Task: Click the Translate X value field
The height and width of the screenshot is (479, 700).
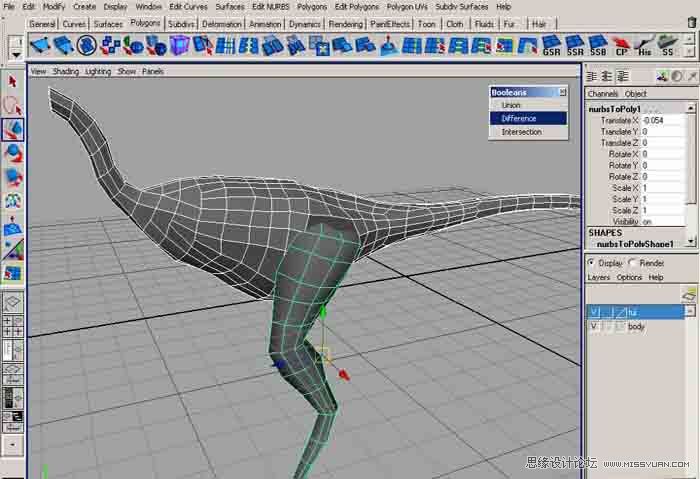Action: (663, 120)
